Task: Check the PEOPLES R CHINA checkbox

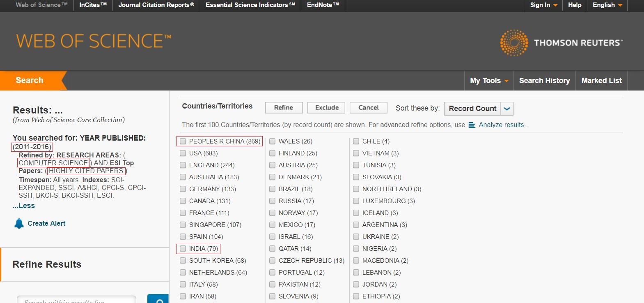Action: (x=183, y=141)
